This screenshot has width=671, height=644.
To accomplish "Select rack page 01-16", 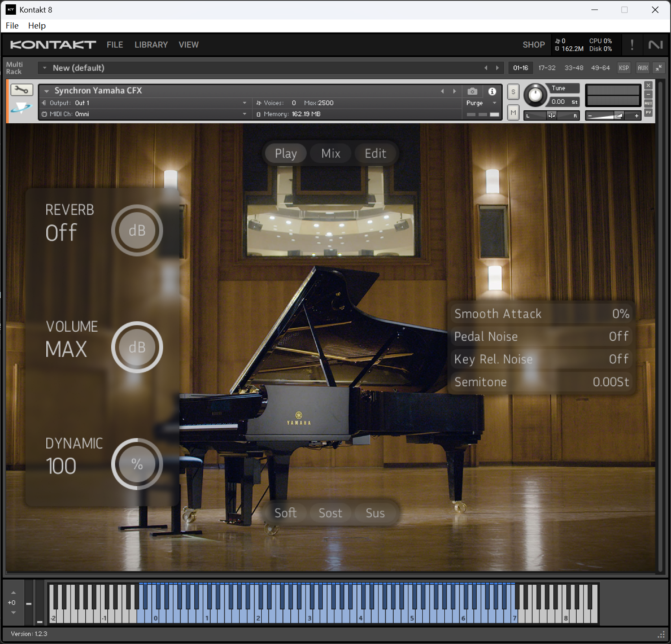I will click(x=520, y=68).
